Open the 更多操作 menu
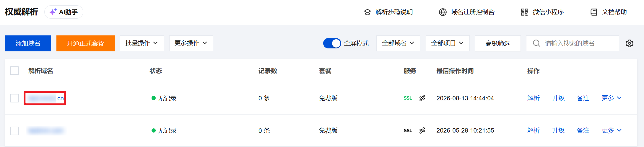The width and height of the screenshot is (644, 147). tap(191, 43)
